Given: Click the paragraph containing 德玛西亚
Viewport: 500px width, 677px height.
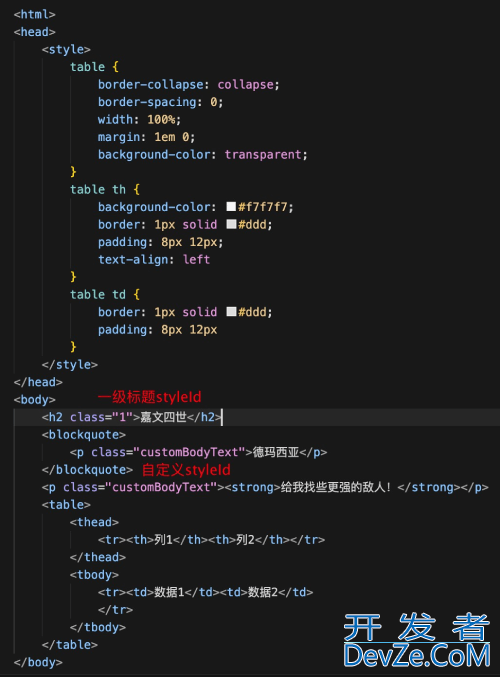Looking at the screenshot, I should pyautogui.click(x=199, y=452).
